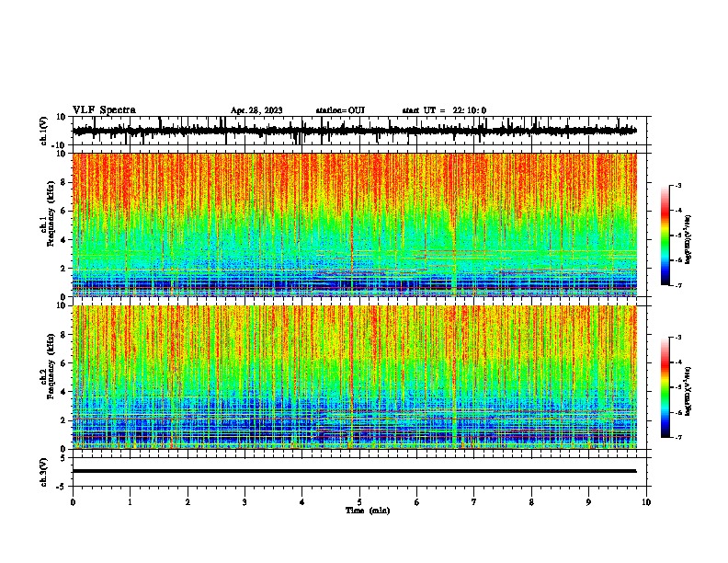The width and height of the screenshot is (728, 563).
Task: Click the ch.1 color bar log(PSD) unit label
Action: [x=688, y=240]
